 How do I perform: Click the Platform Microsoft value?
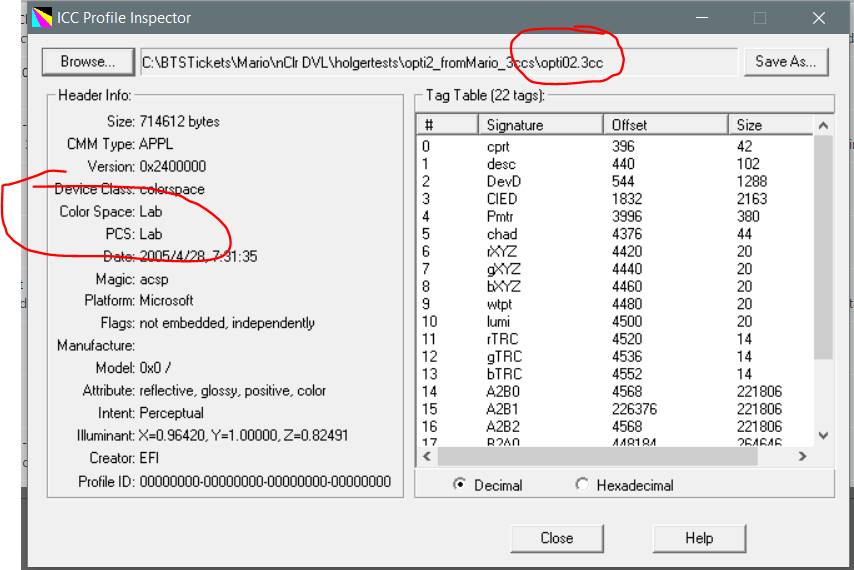[x=167, y=301]
